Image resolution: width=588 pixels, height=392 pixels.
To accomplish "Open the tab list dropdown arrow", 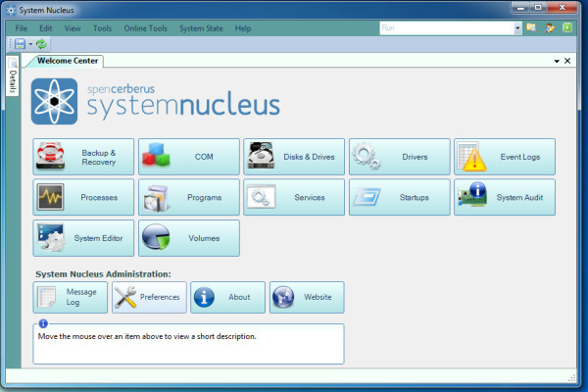I will point(557,61).
